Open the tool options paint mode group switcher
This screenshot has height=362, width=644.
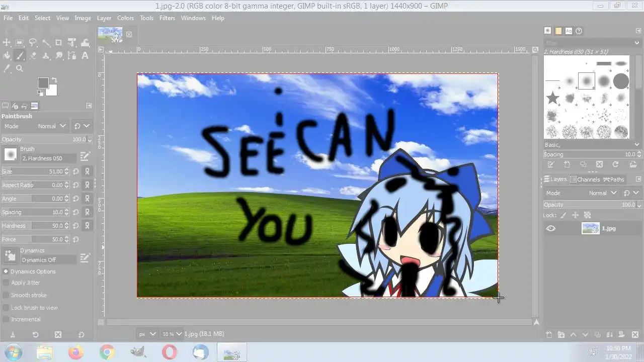pos(82,126)
